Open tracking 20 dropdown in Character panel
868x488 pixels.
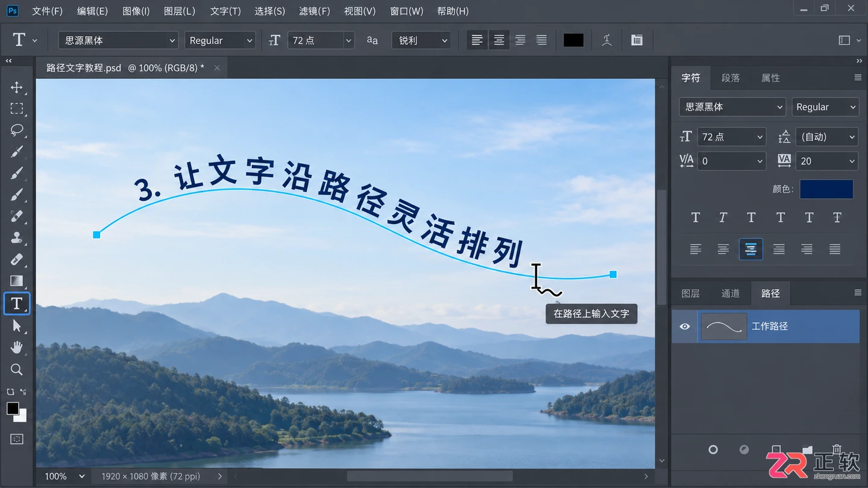(x=826, y=161)
